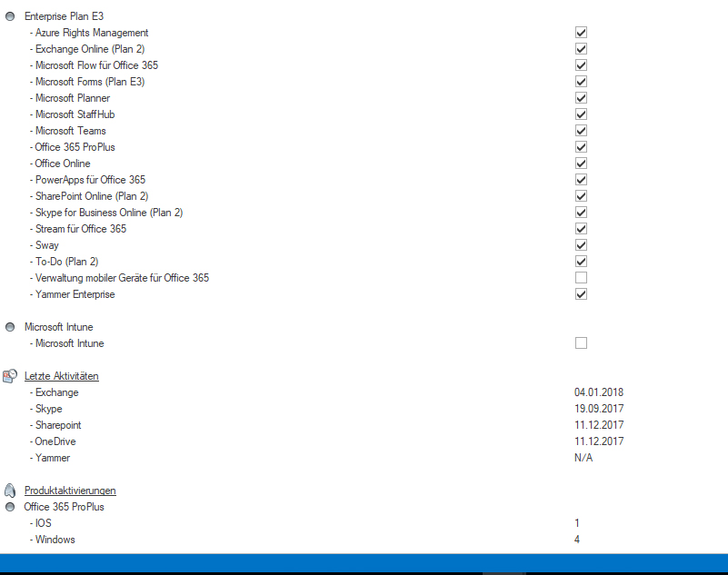The image size is (728, 575).
Task: Click the Letzte Aktivitäten clock icon
Action: coord(10,376)
